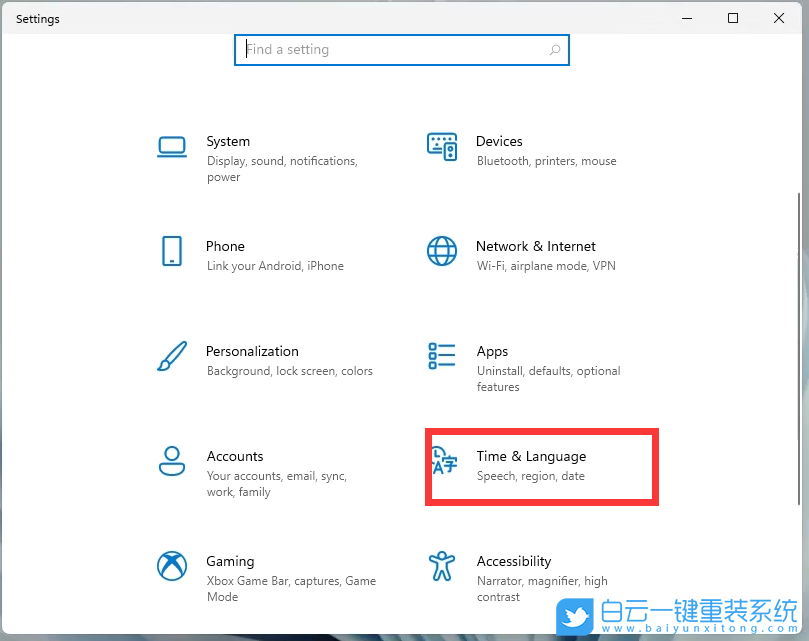Select the Gaming Xbox icon
Viewport: 809px width, 641px height.
point(171,566)
